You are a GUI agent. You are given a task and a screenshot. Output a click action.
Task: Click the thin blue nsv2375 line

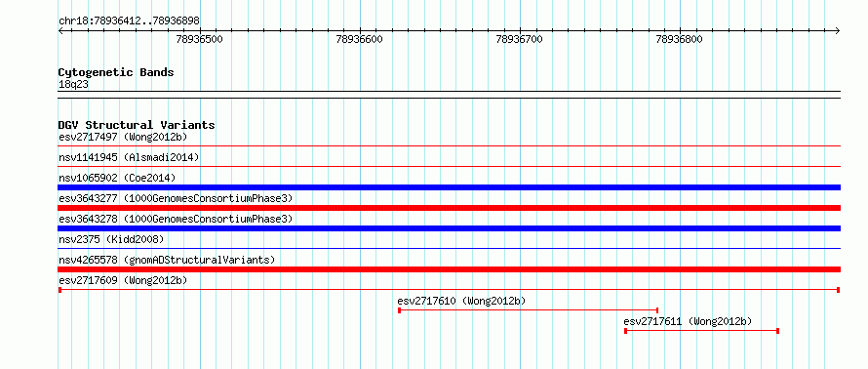pyautogui.click(x=450, y=249)
